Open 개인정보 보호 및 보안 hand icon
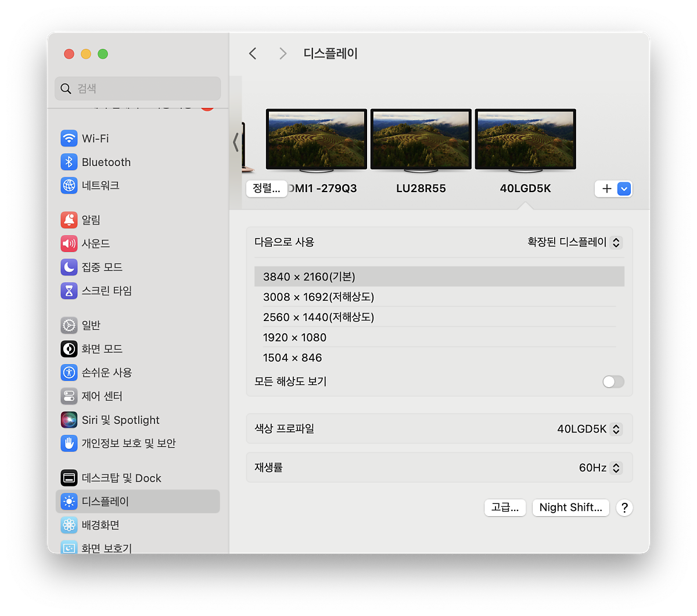This screenshot has width=697, height=616. 69,443
